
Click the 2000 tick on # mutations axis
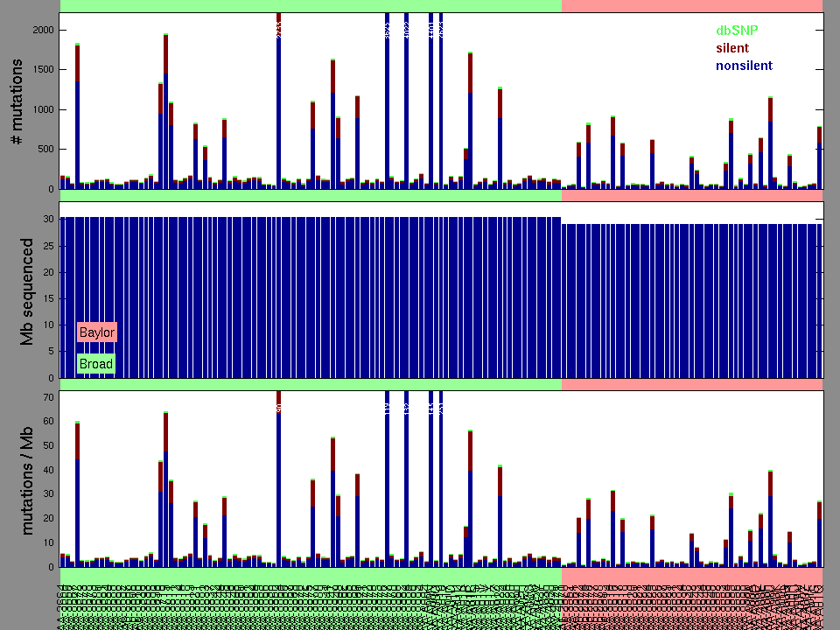(x=43, y=30)
